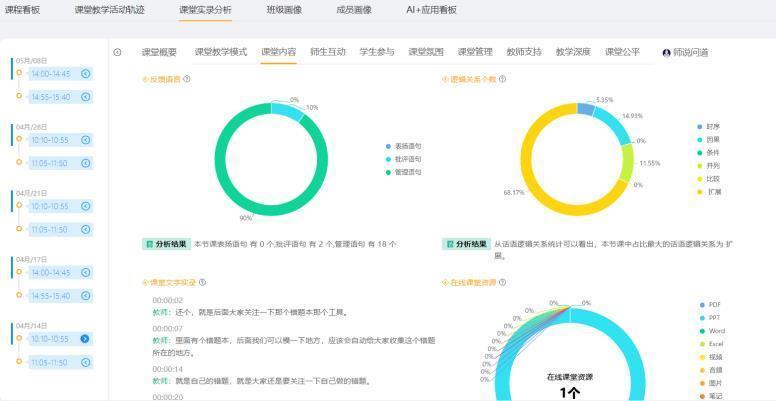Click transcript timestamp 00:00:07
This screenshot has width=776, height=401.
[x=168, y=329]
